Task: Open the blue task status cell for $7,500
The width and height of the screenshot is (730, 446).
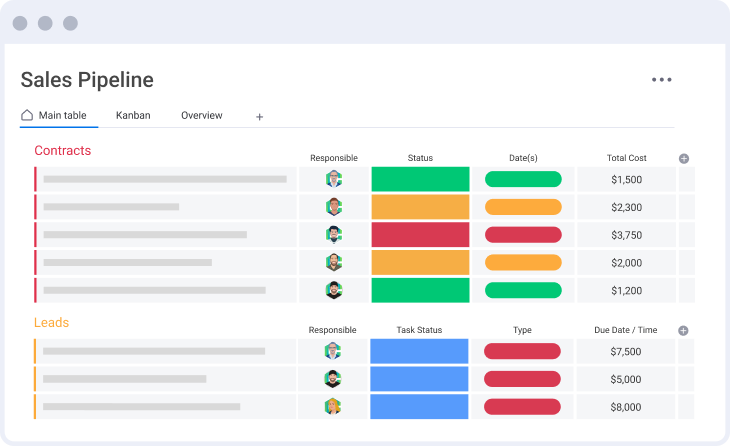Action: (x=419, y=351)
